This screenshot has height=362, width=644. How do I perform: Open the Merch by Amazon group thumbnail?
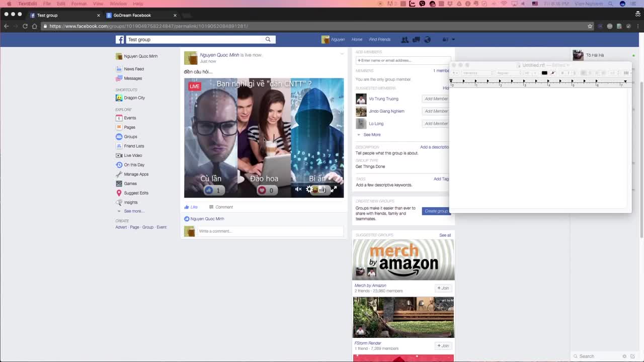pos(404,259)
